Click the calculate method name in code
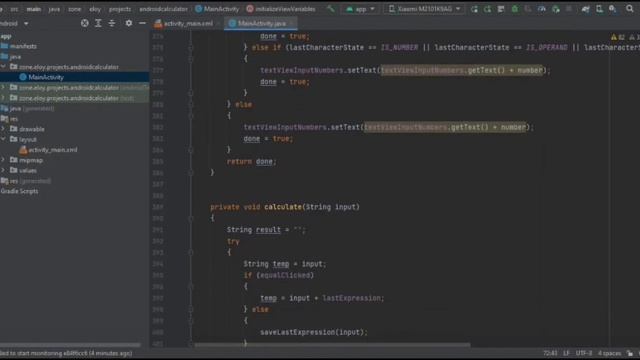 (x=283, y=207)
